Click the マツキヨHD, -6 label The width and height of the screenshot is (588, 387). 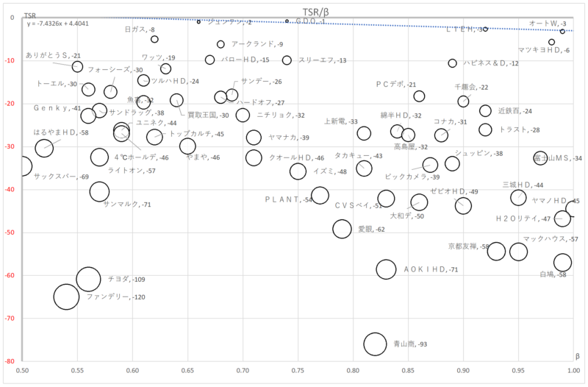click(x=544, y=50)
